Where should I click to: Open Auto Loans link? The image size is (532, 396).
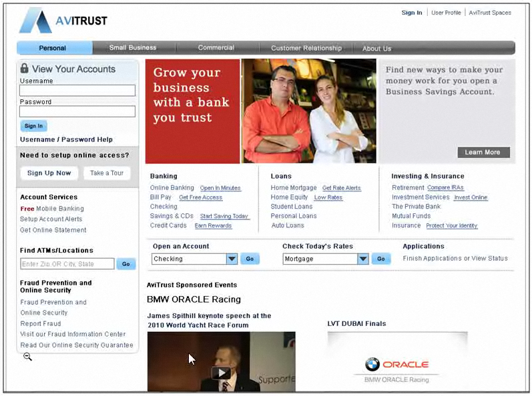point(288,225)
